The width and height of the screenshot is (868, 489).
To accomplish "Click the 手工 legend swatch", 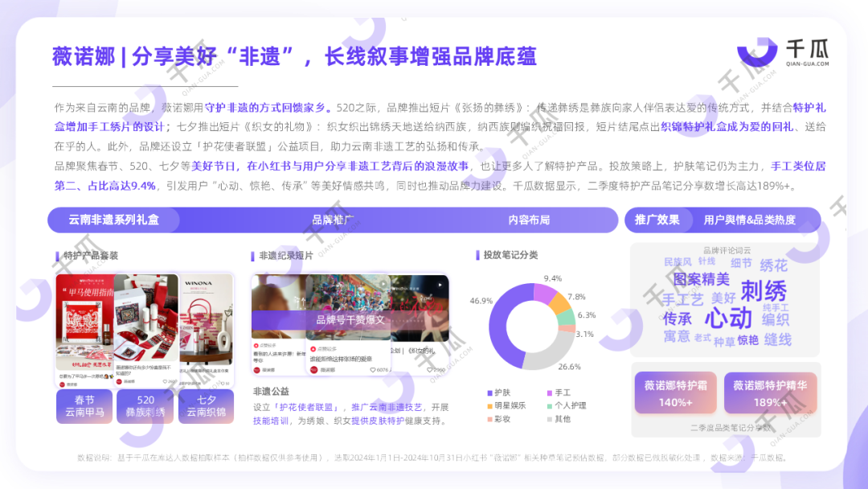I will click(550, 392).
